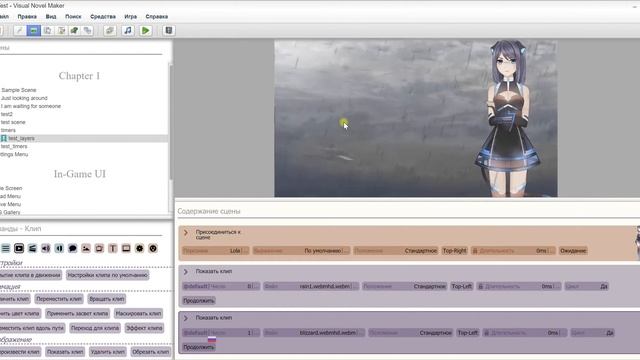Select 'test_timers' scene
640x360 pixels.
click(x=14, y=147)
